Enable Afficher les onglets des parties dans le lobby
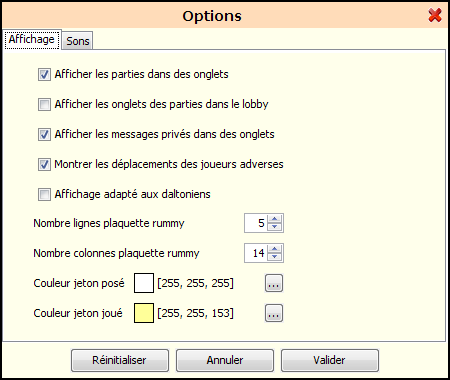 [44, 104]
